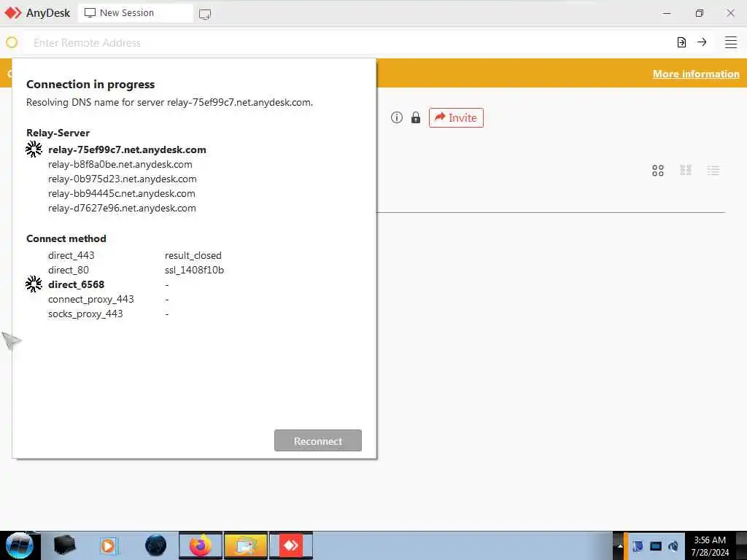Image resolution: width=747 pixels, height=560 pixels.
Task: Switch to large tiles view
Action: tap(658, 171)
